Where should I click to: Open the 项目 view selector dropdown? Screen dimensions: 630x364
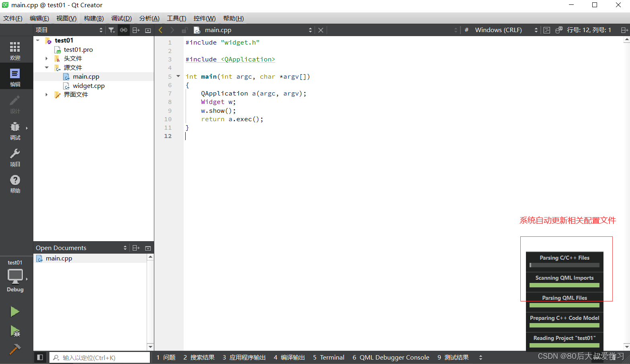click(x=69, y=30)
